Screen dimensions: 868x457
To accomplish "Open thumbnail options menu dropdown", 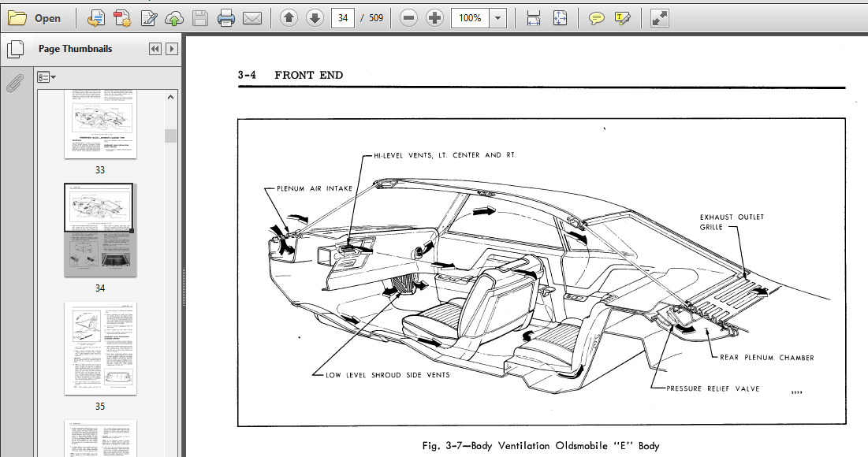I will [47, 77].
